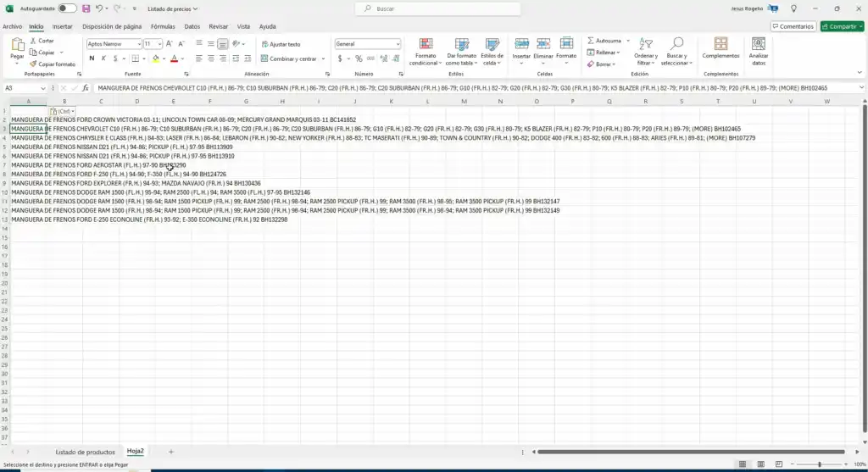The width and height of the screenshot is (868, 472).
Task: Open Buscar y seleccionar
Action: pyautogui.click(x=676, y=52)
